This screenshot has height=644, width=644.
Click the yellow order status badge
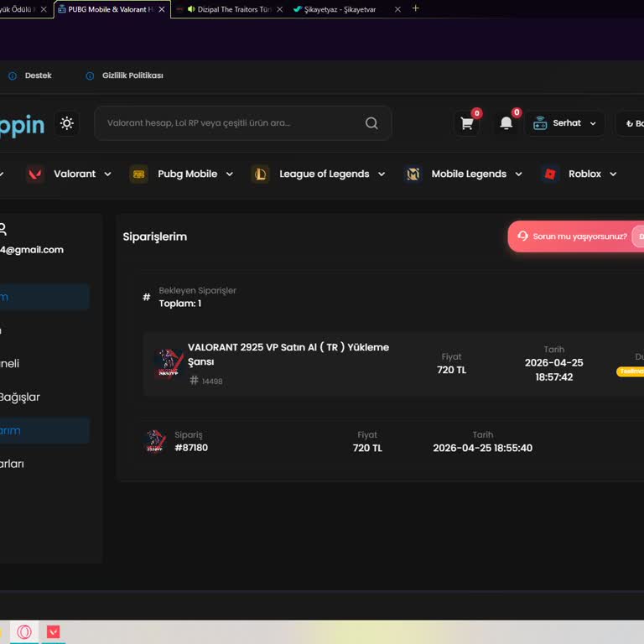point(630,371)
